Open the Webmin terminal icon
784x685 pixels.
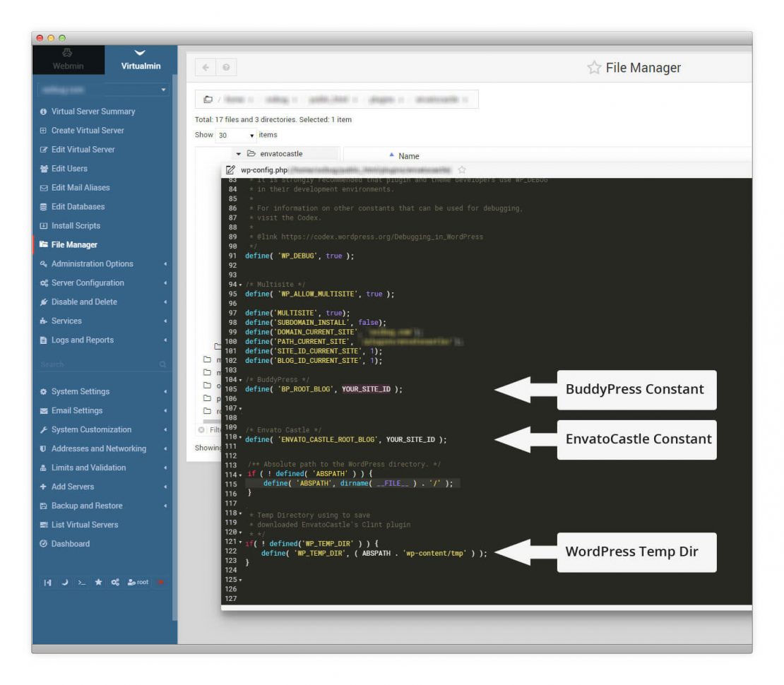pyautogui.click(x=81, y=583)
